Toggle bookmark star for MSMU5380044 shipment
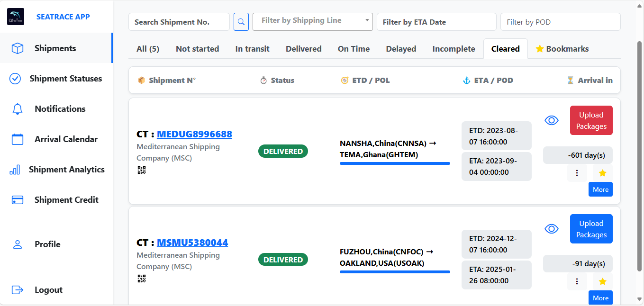Viewport: 644px width, 306px height. click(602, 281)
